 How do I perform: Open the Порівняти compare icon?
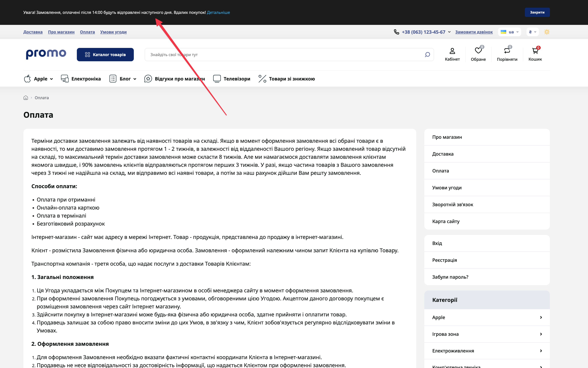(507, 51)
